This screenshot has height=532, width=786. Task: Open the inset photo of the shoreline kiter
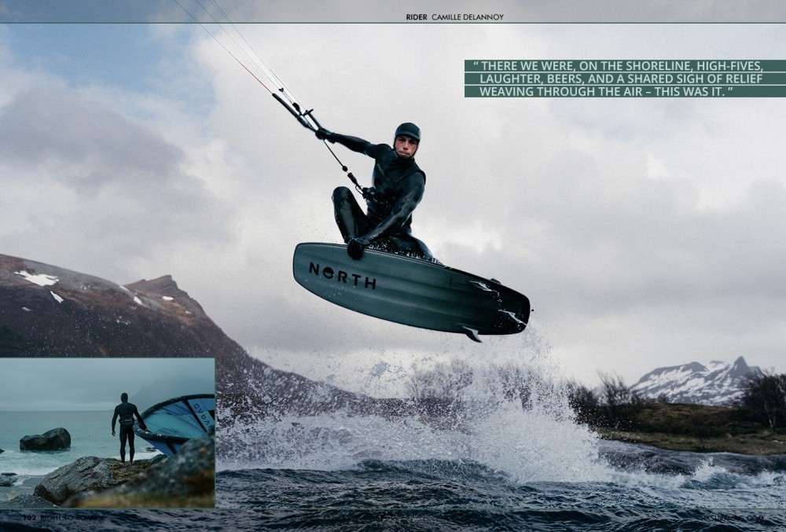point(108,432)
